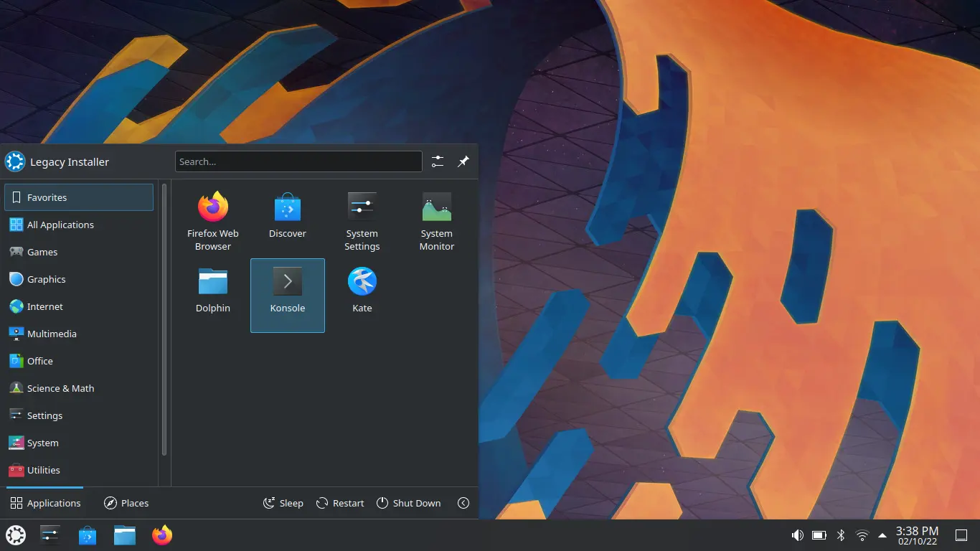Click the category list scrollbar
This screenshot has width=980, height=551.
164,320
